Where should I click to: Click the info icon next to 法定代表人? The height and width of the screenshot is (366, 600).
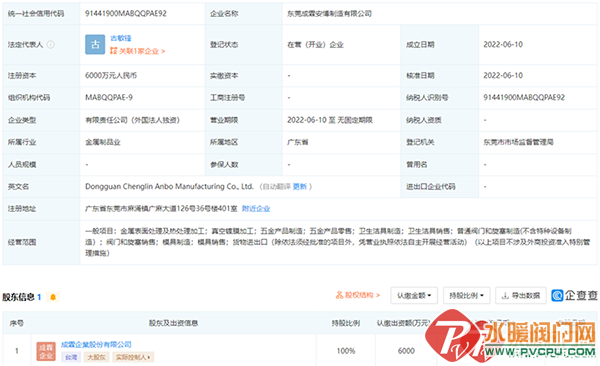point(51,45)
